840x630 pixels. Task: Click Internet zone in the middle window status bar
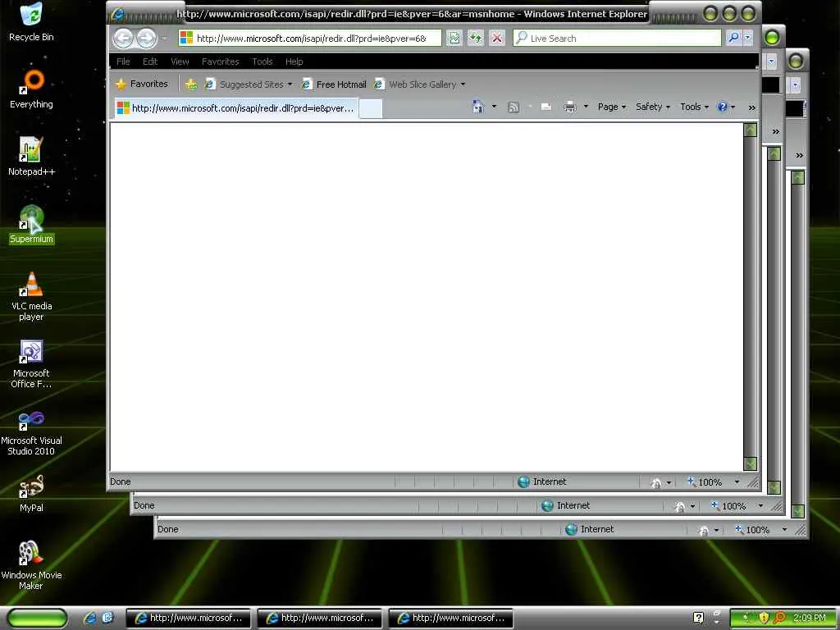(x=566, y=505)
